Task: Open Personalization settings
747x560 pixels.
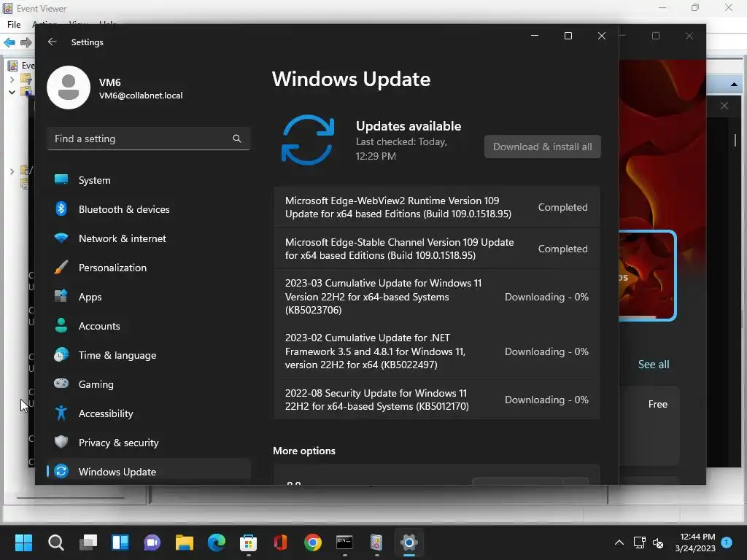Action: coord(149,268)
